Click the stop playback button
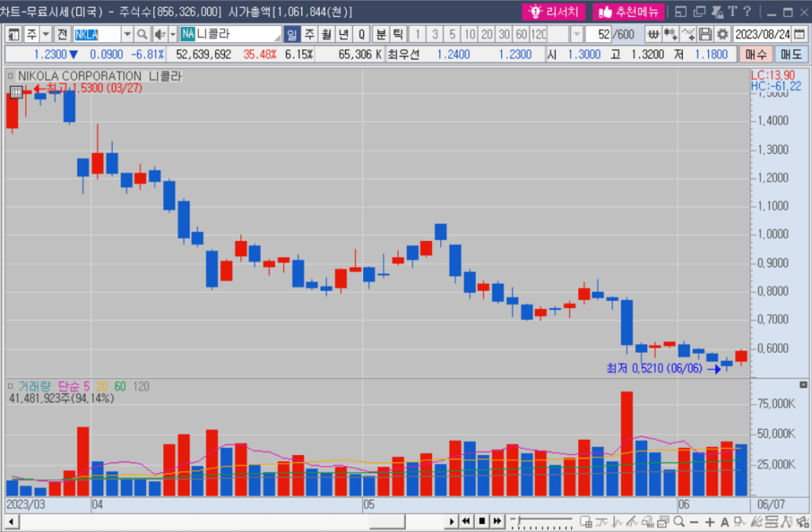The width and height of the screenshot is (812, 532). [481, 521]
